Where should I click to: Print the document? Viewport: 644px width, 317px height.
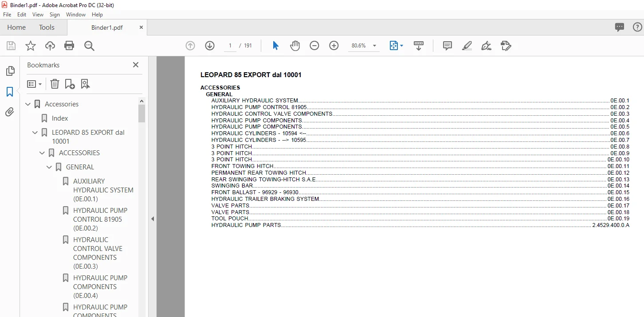coord(69,46)
